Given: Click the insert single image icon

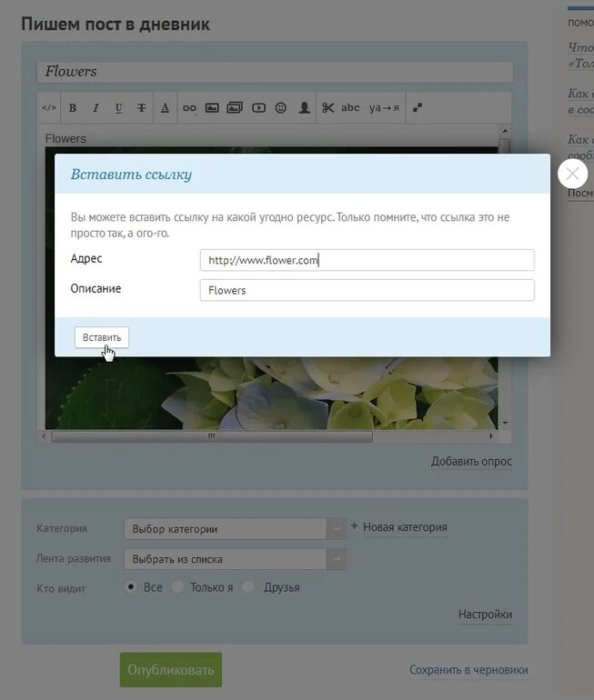Looking at the screenshot, I should click(212, 107).
